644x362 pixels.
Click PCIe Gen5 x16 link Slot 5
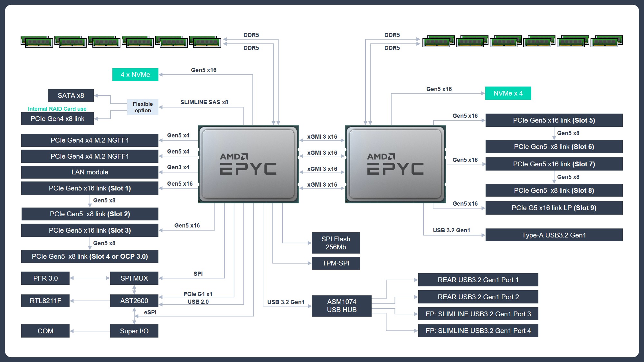click(x=554, y=120)
